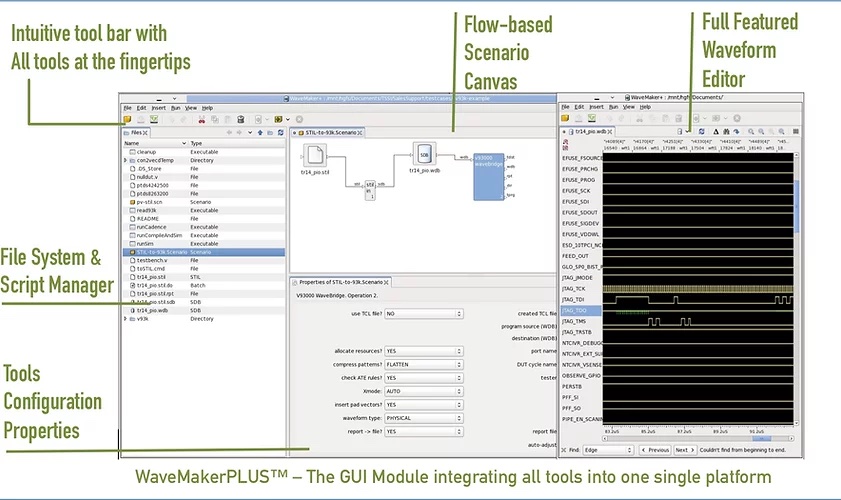Select the STIL-to-93k.Scenario file in list
841x500 pixels.
[x=160, y=251]
